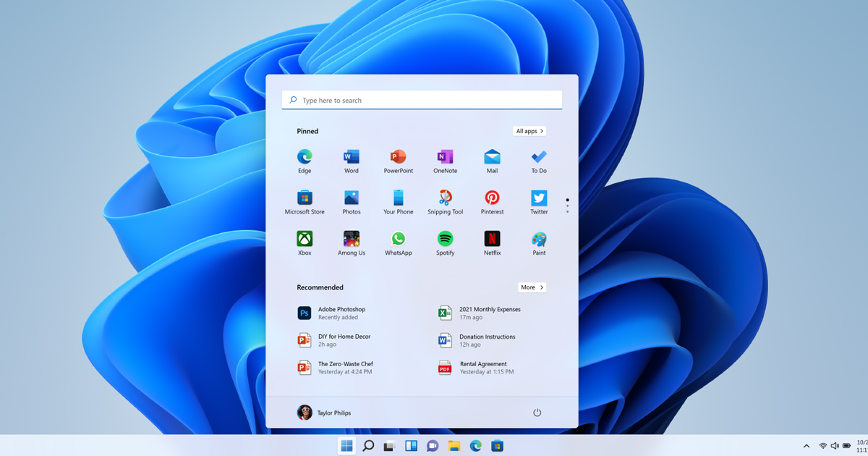Open Taylor Philips account options

point(324,413)
